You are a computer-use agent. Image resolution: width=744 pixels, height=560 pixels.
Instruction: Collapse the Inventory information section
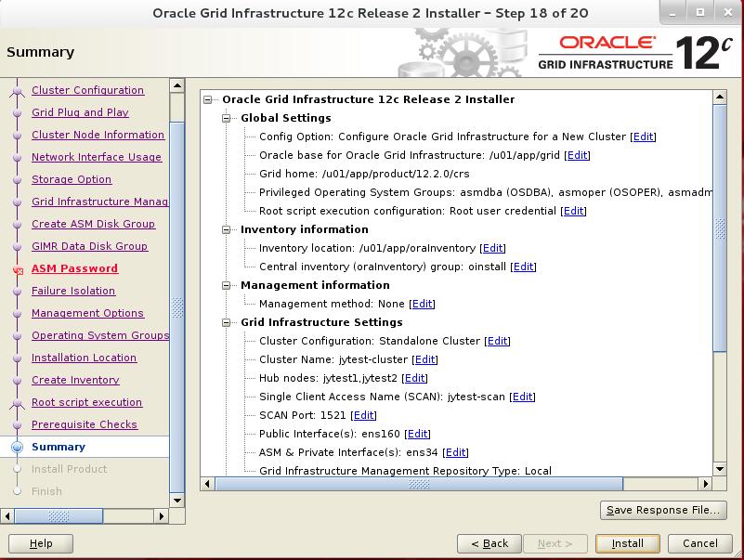227,229
